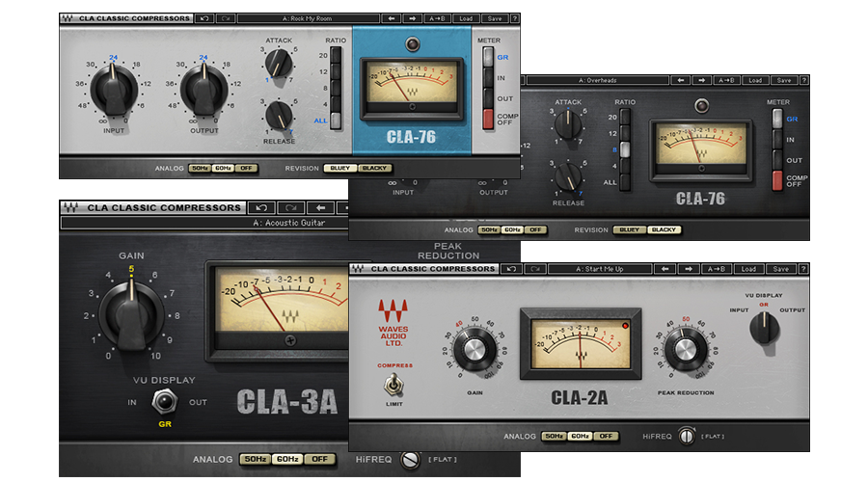The width and height of the screenshot is (868, 482).
Task: Open Start Me Up preset menu
Action: (600, 269)
